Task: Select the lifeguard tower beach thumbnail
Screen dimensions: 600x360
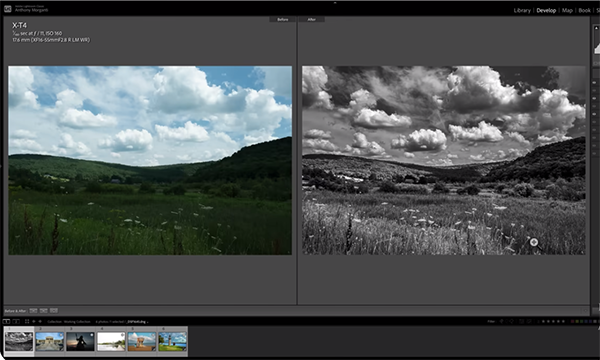Action: (142, 341)
